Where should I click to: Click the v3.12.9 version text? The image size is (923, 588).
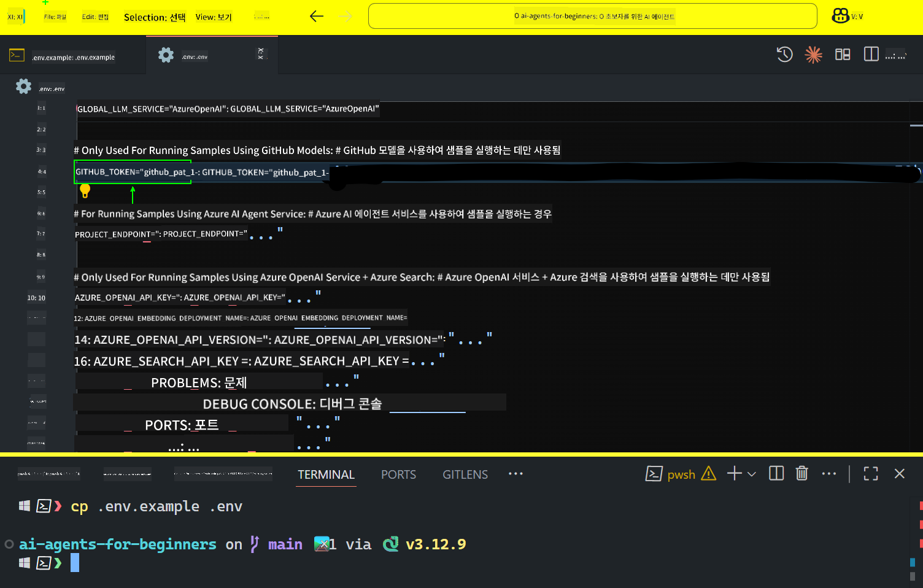coord(436,544)
